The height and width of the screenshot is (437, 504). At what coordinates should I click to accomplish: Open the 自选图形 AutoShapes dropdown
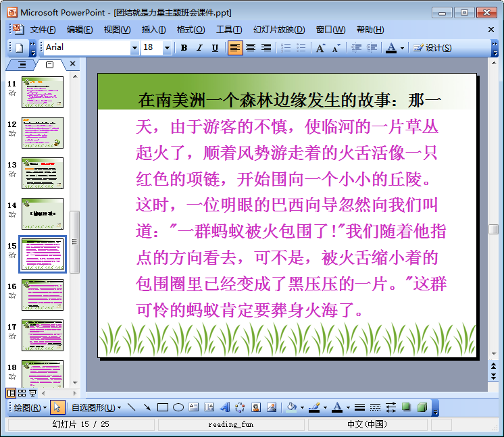click(x=97, y=407)
